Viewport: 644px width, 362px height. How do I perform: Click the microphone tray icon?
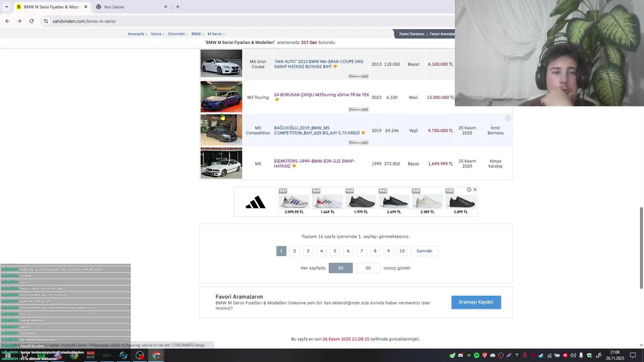coord(581,355)
